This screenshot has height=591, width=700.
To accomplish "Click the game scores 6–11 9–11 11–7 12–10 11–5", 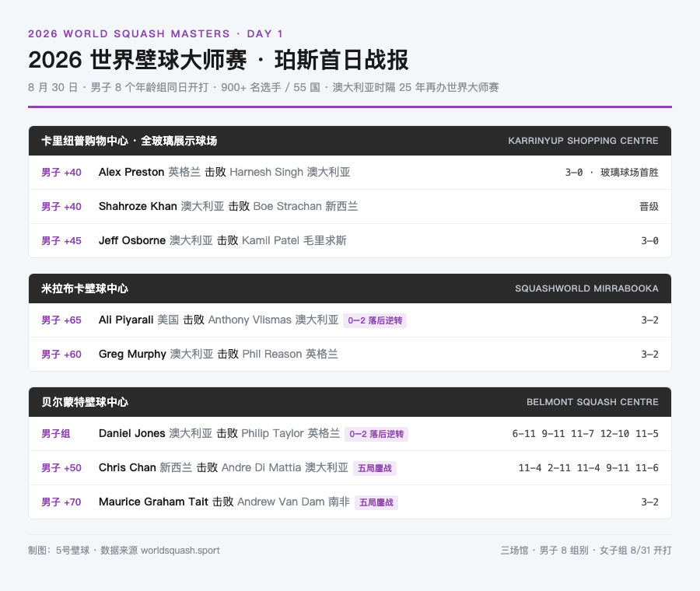I will pos(585,434).
